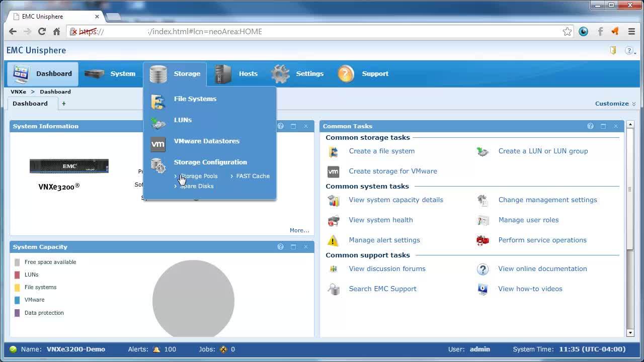Click the Search EMC Support magnifier icon
Screen dimensions: 644x362
[x=333, y=289]
